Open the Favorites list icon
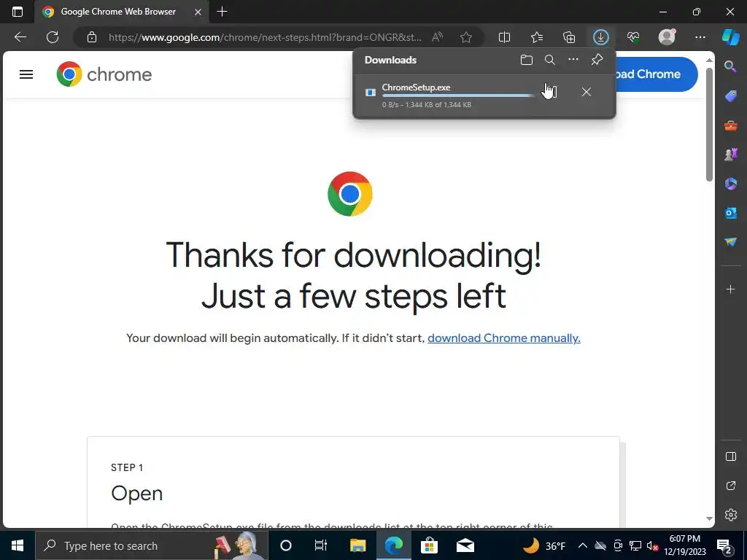Screen dimensions: 747x560 point(537,37)
